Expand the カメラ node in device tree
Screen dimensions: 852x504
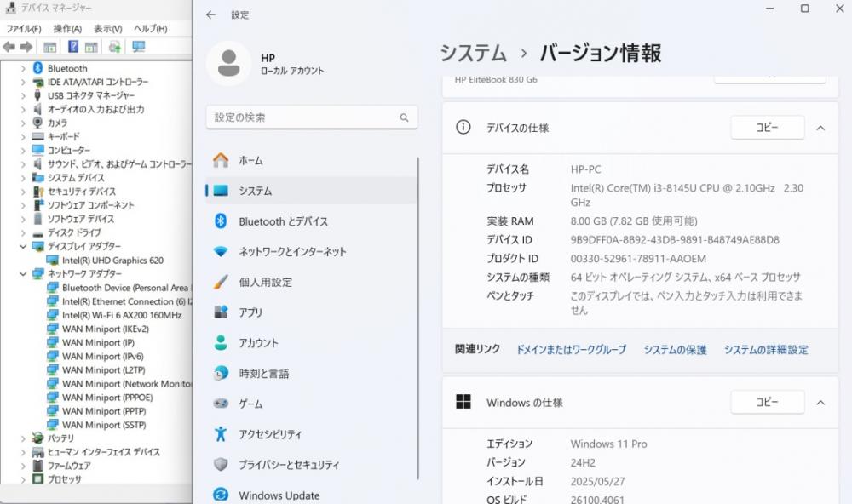(x=23, y=123)
